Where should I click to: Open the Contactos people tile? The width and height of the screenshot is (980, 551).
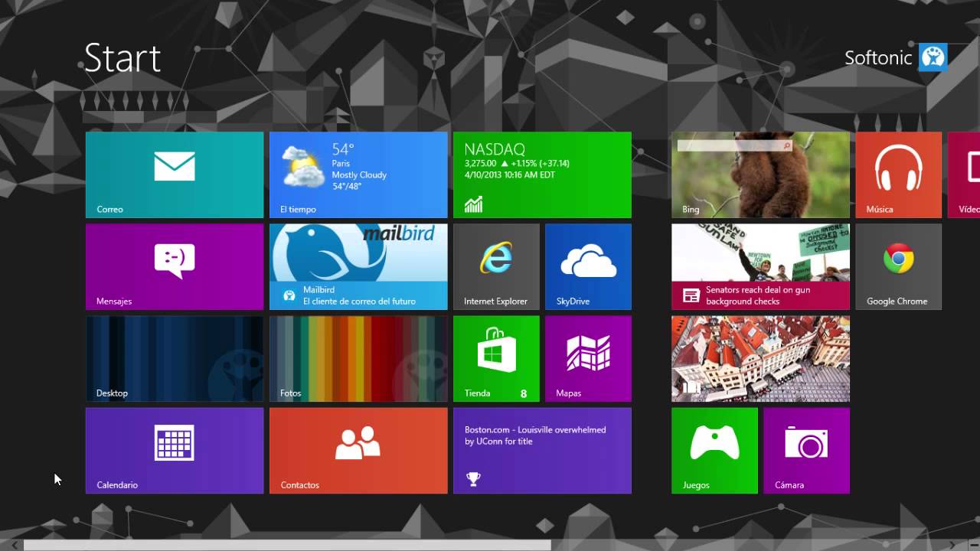coord(358,450)
